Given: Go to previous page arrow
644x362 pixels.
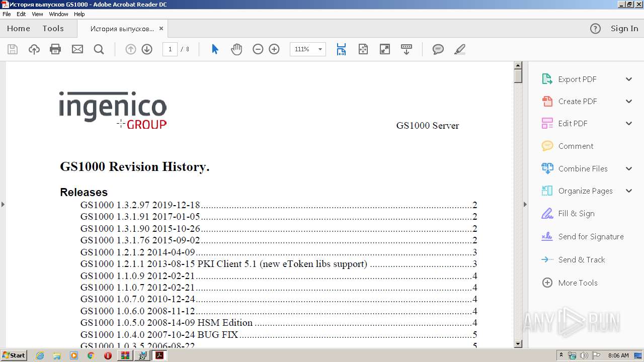Looking at the screenshot, I should (x=131, y=49).
